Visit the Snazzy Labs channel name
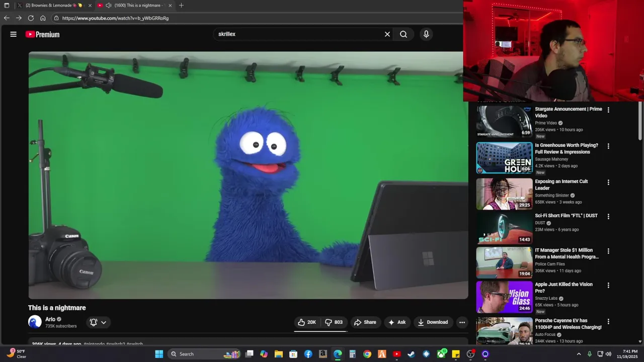This screenshot has width=644, height=362. pyautogui.click(x=546, y=298)
